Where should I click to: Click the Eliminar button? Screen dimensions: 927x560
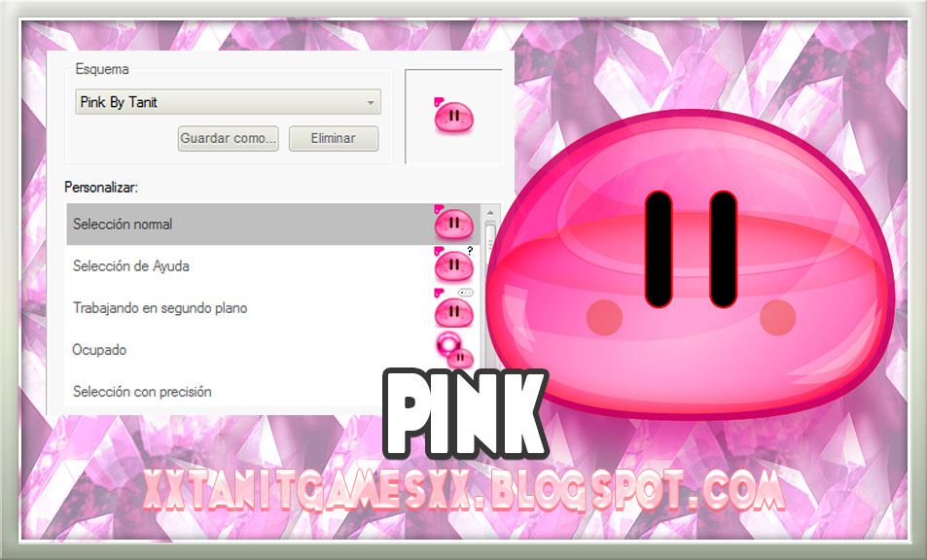(334, 138)
